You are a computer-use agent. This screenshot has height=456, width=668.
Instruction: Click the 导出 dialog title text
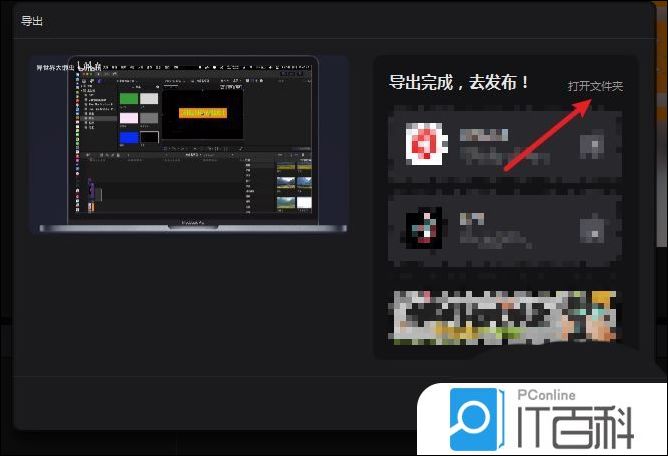(x=32, y=21)
